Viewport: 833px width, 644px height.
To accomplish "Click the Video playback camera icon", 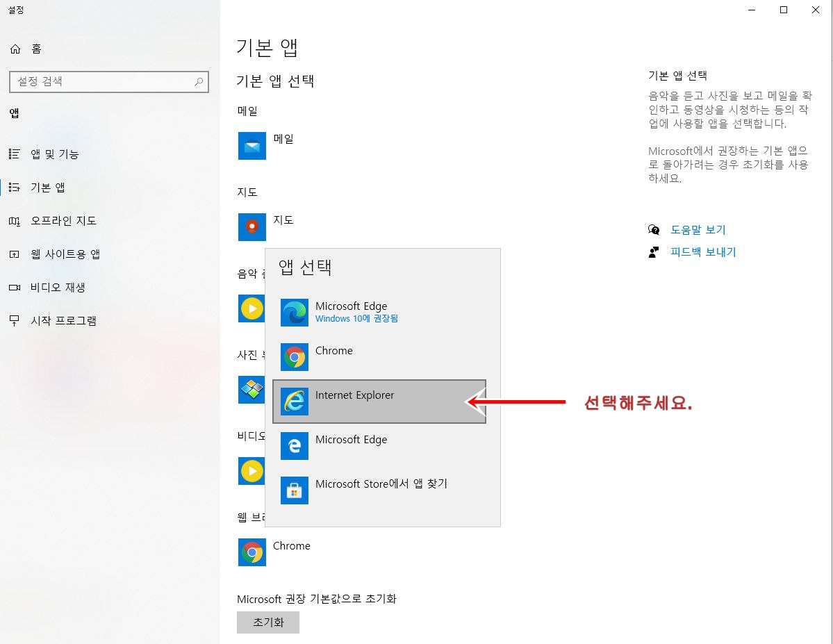I will pyautogui.click(x=15, y=288).
